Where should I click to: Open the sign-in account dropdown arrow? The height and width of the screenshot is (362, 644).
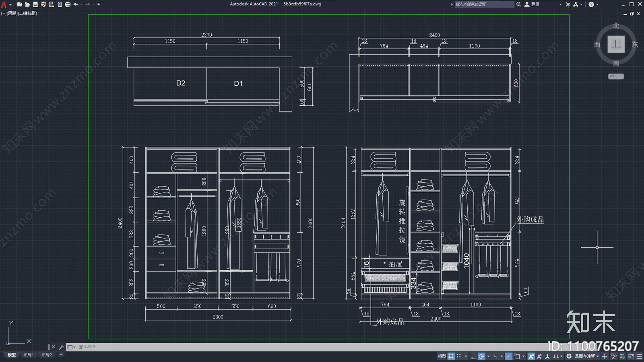pos(560,4)
